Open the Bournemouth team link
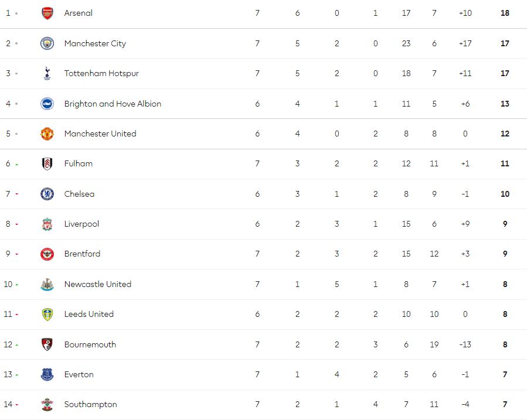 click(90, 344)
